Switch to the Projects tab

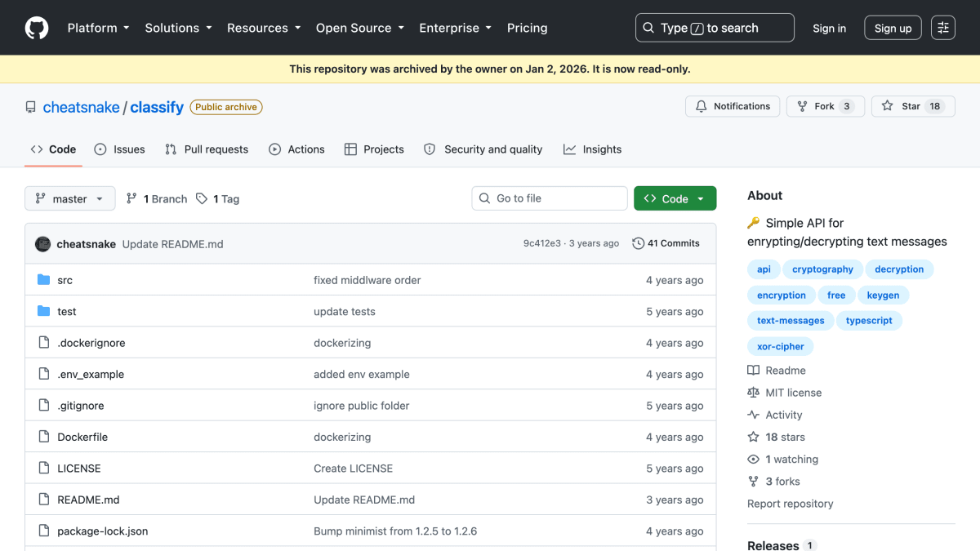pyautogui.click(x=374, y=149)
